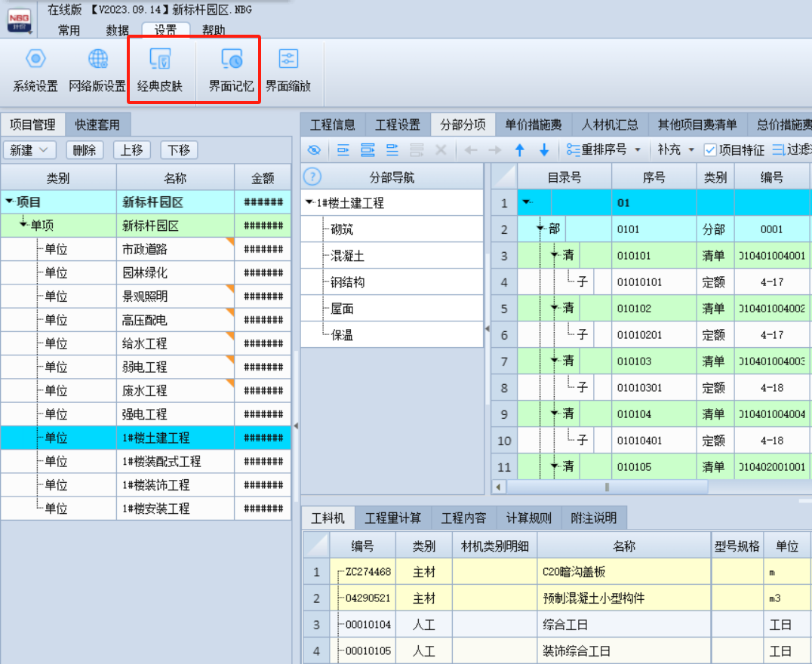Toggle the eye visibility icon in toolbar
Image resolution: width=812 pixels, height=664 pixels.
point(314,150)
